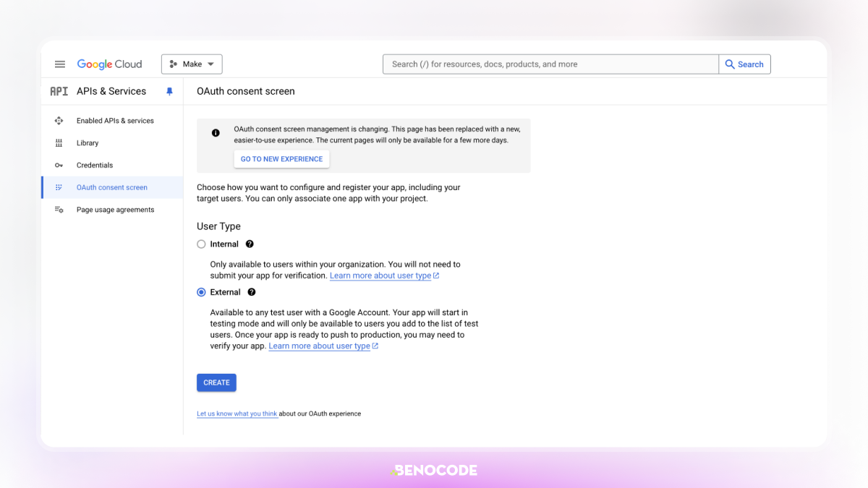Click the help icon beside Internal
The width and height of the screenshot is (868, 488).
click(250, 244)
